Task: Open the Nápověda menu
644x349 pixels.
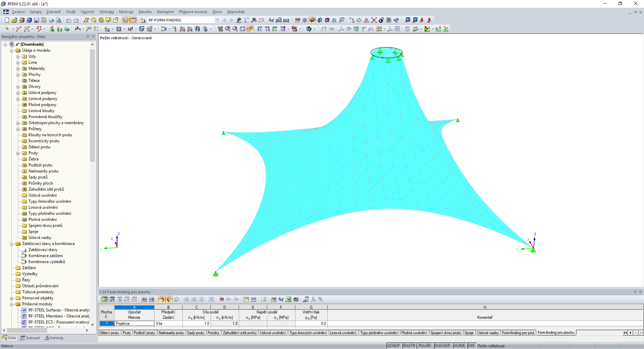Action: point(235,12)
